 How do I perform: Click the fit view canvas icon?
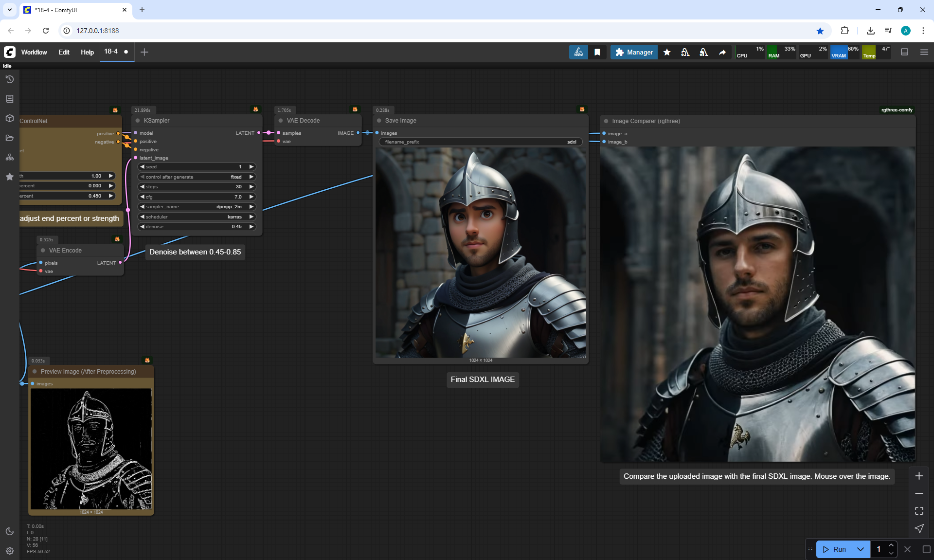919,511
